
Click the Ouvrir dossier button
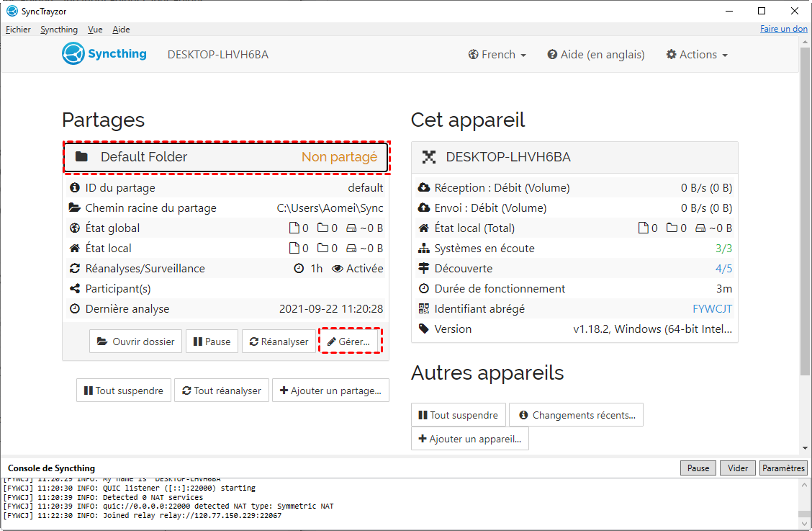135,342
